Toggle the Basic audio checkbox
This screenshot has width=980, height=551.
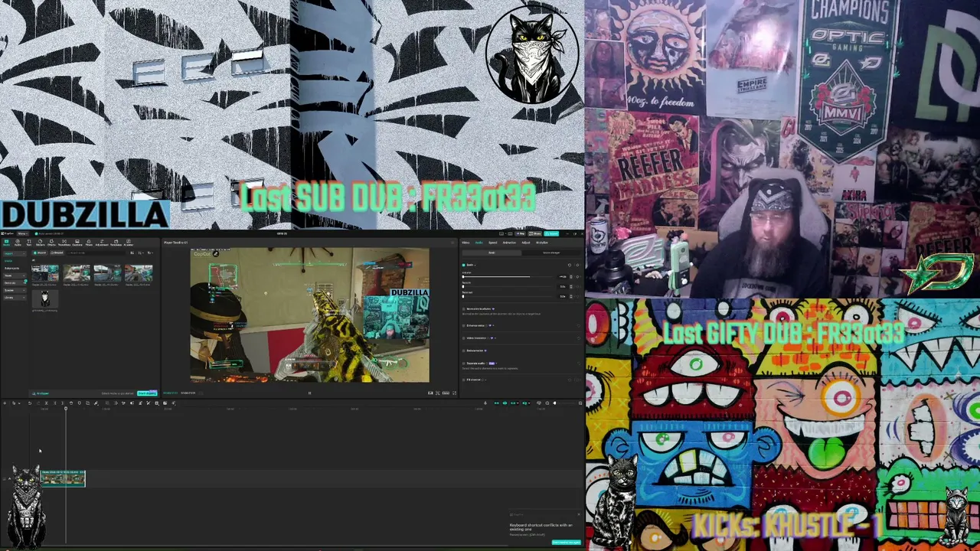pyautogui.click(x=463, y=265)
